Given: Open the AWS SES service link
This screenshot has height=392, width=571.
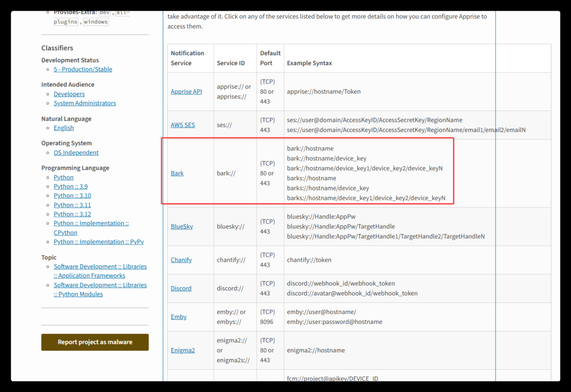Looking at the screenshot, I should click(x=182, y=125).
